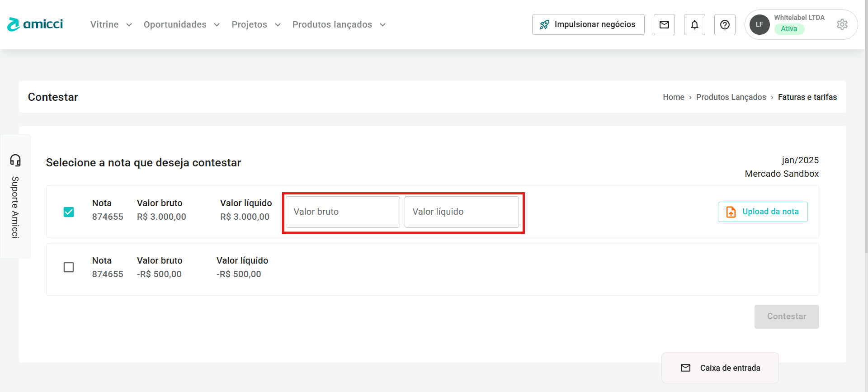Open the Caixa de entrada panel
This screenshot has height=392, width=868.
(x=720, y=368)
